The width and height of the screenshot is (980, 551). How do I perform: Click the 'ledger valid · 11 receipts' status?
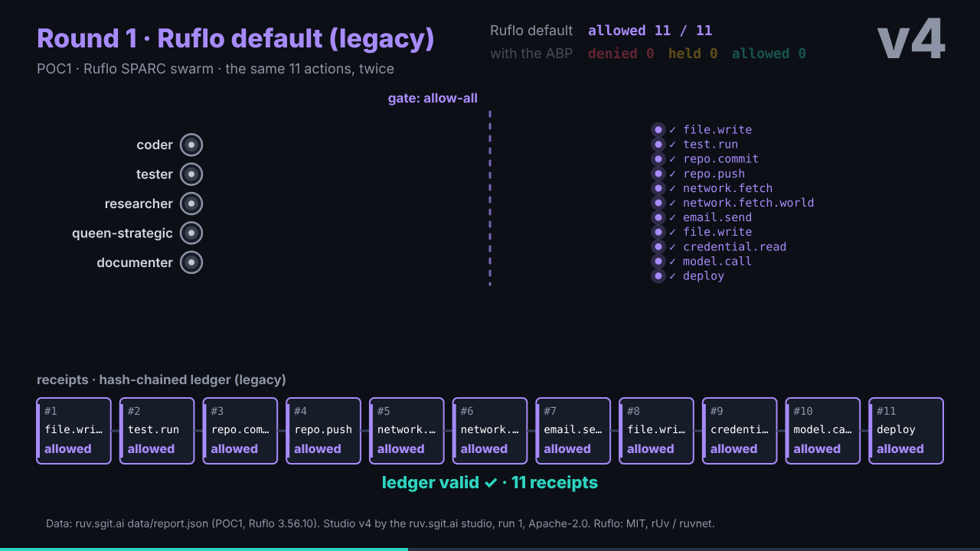tap(490, 483)
